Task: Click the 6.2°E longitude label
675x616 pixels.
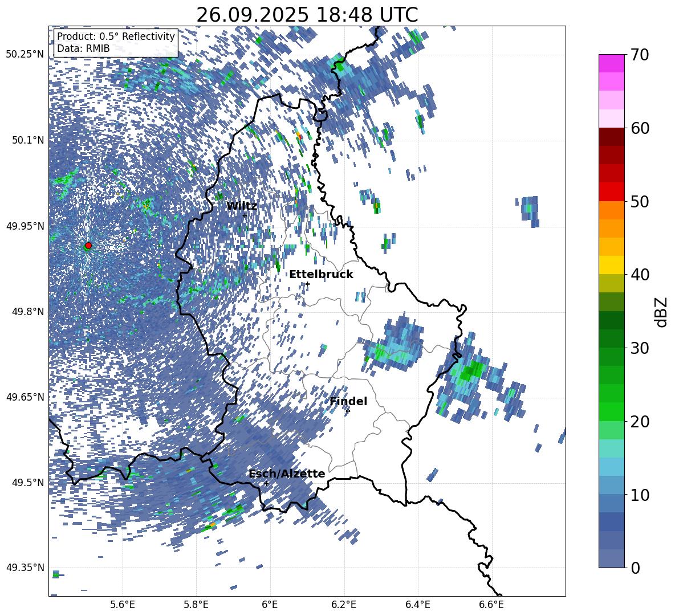Action: (x=344, y=605)
